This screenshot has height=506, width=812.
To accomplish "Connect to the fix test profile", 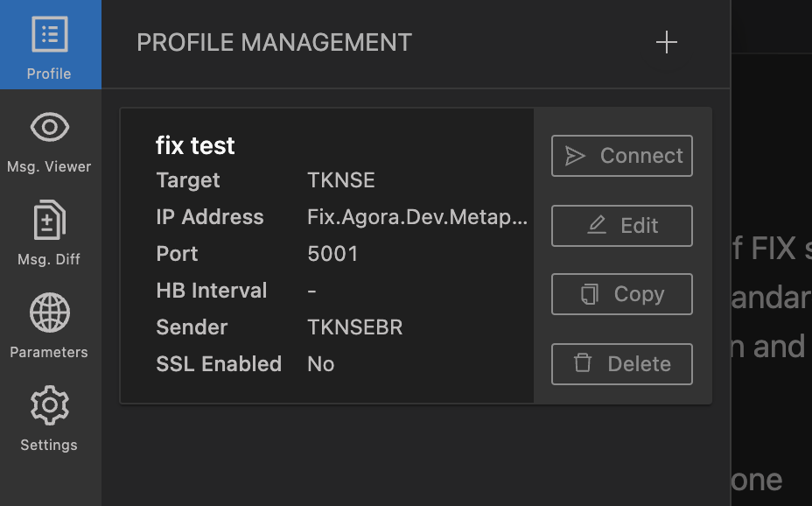I will (x=622, y=156).
